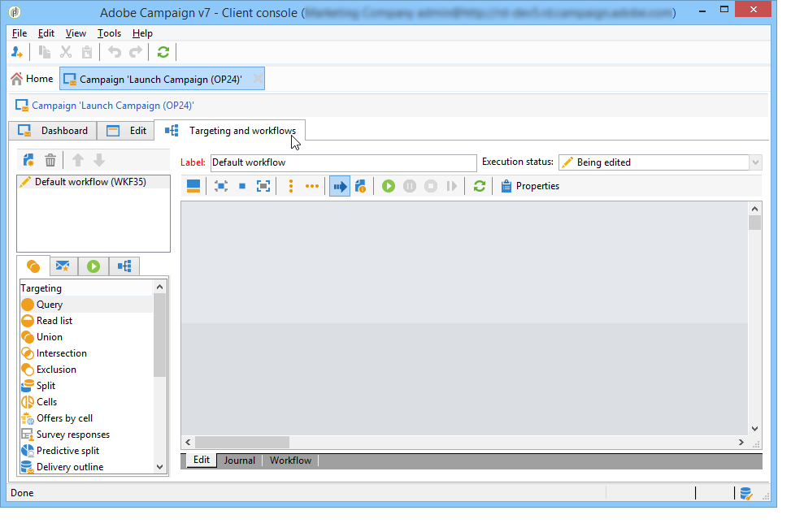Click the bracketed zoom selection icon
This screenshot has width=804, height=532.
point(263,186)
